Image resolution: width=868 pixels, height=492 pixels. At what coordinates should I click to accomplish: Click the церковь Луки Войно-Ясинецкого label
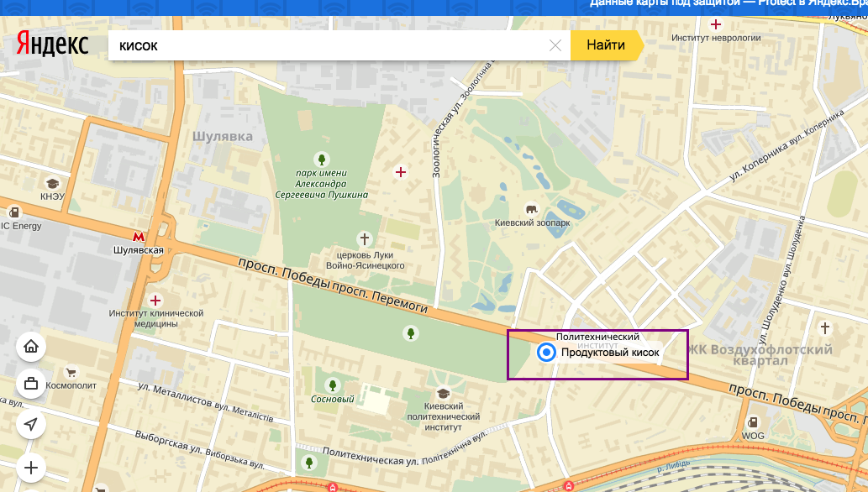366,260
